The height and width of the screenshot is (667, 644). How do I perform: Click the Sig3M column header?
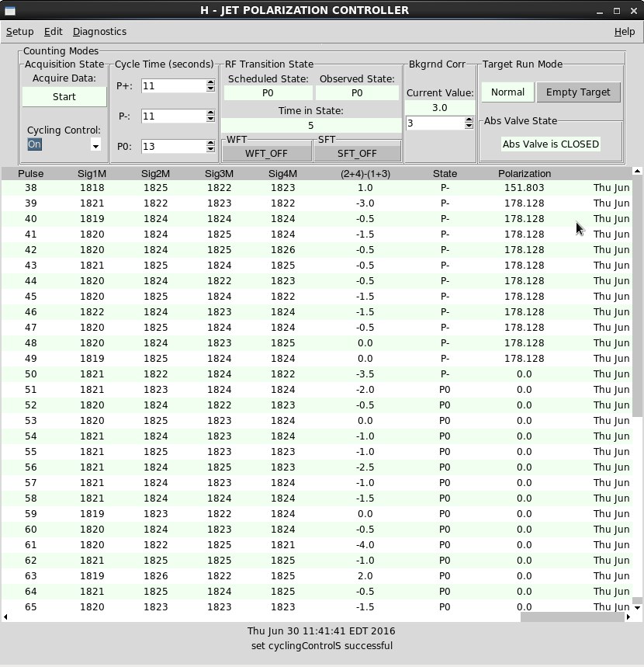click(x=219, y=174)
